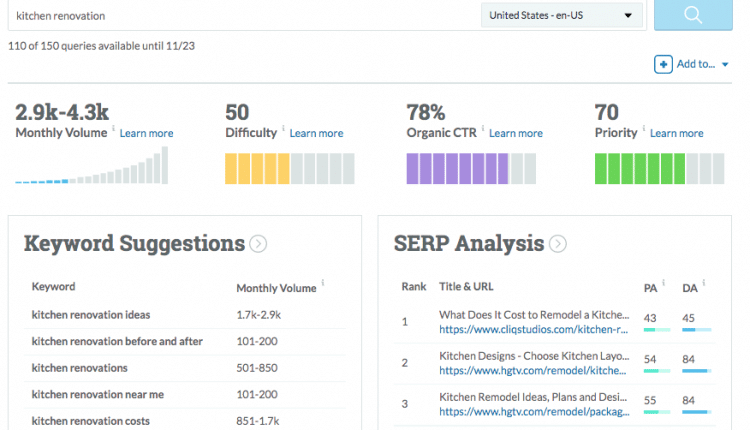Click info icon next to Organic CTR
Image resolution: width=750 pixels, height=430 pixels.
pyautogui.click(x=483, y=128)
